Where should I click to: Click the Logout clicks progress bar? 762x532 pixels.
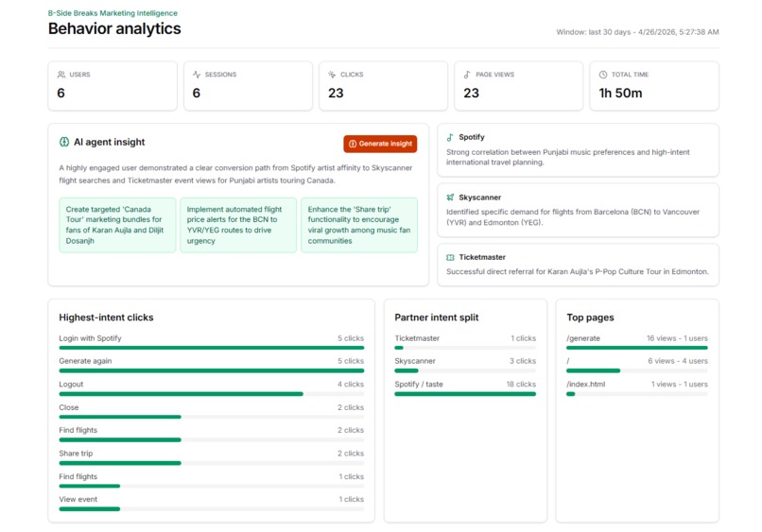[x=212, y=394]
